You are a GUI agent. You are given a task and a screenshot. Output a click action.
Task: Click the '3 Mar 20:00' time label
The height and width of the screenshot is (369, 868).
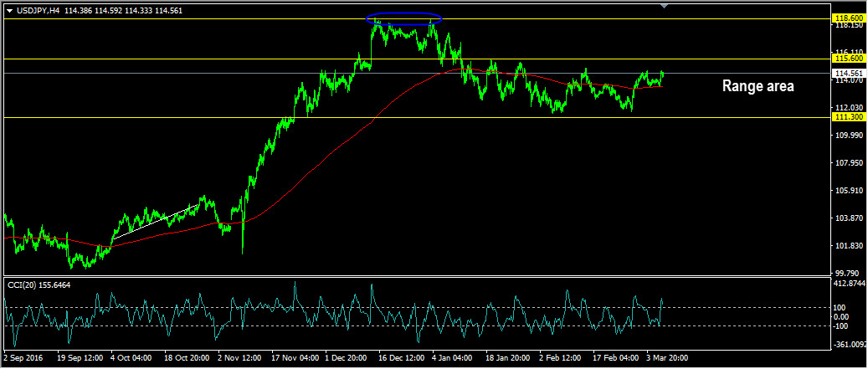(x=668, y=358)
